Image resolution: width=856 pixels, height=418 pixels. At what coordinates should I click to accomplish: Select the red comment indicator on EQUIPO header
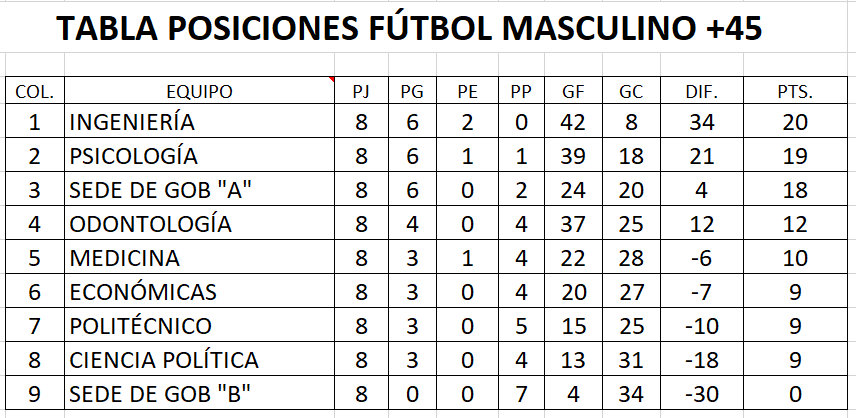coord(331,80)
